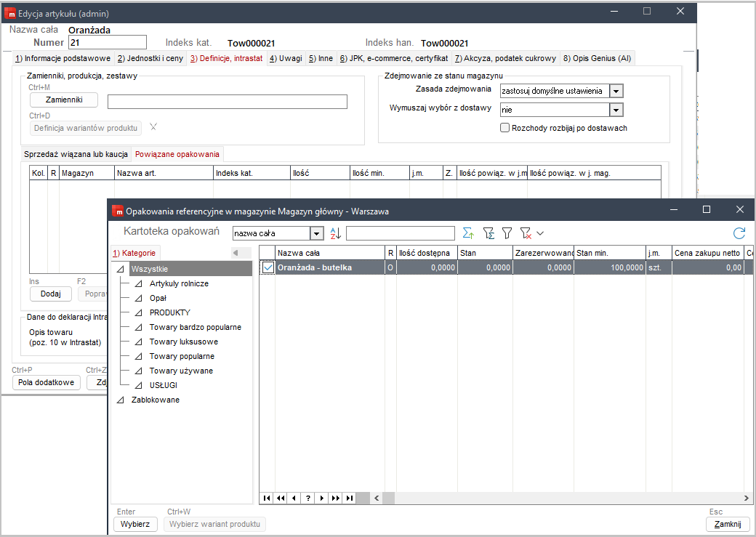This screenshot has height=537, width=756.
Task: Open the Zasada zdejmowania dropdown
Action: [616, 91]
